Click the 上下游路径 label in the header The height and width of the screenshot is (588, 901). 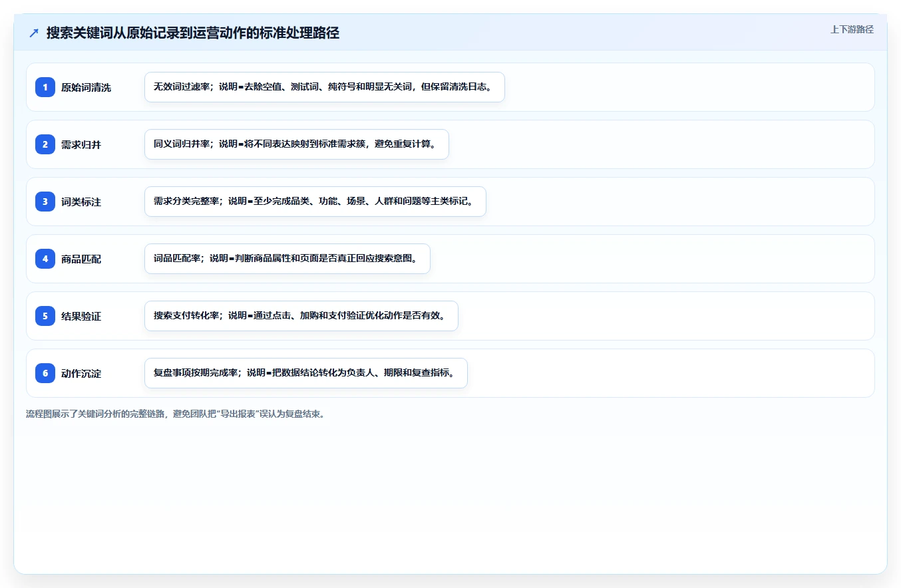pos(852,30)
